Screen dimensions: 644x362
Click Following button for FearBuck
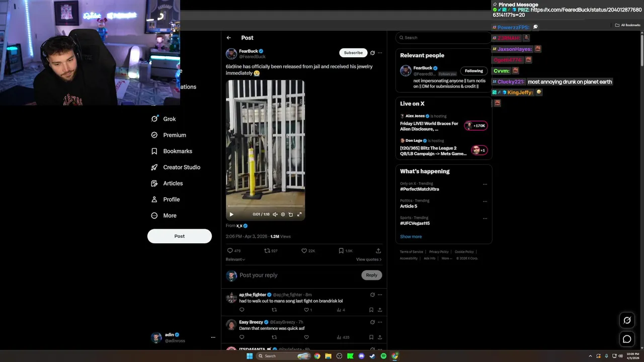click(474, 71)
